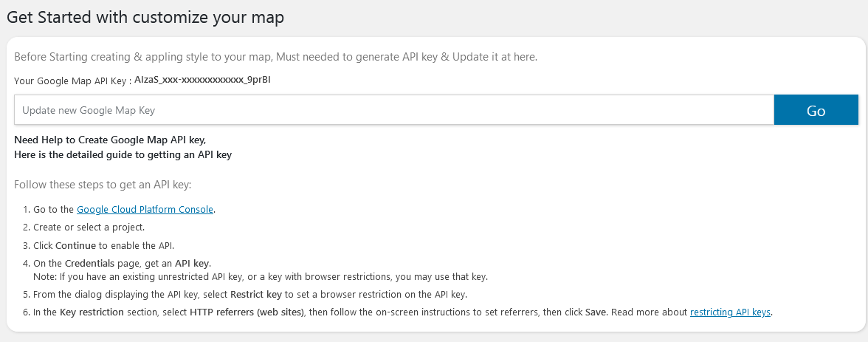Open the Google Cloud Platform Console link

[145, 210]
